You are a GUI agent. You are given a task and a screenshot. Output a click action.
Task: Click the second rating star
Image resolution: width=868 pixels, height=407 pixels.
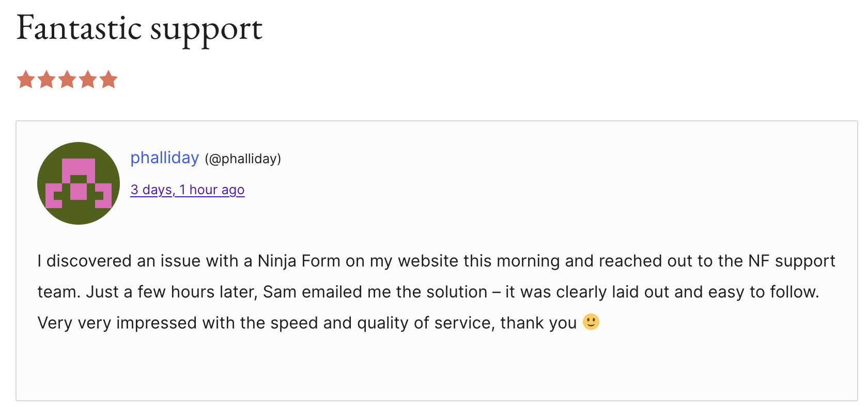coord(47,80)
